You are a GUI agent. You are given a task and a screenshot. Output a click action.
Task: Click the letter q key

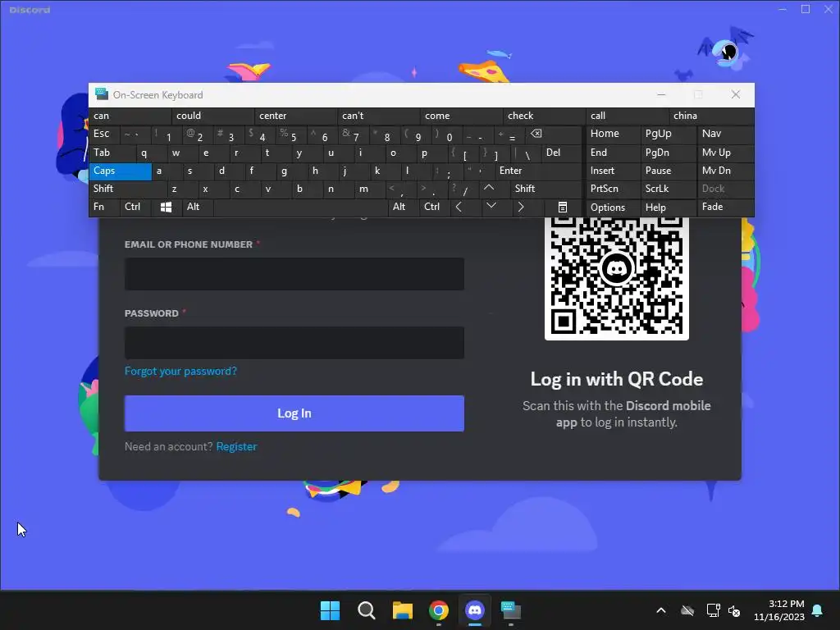pyautogui.click(x=152, y=153)
